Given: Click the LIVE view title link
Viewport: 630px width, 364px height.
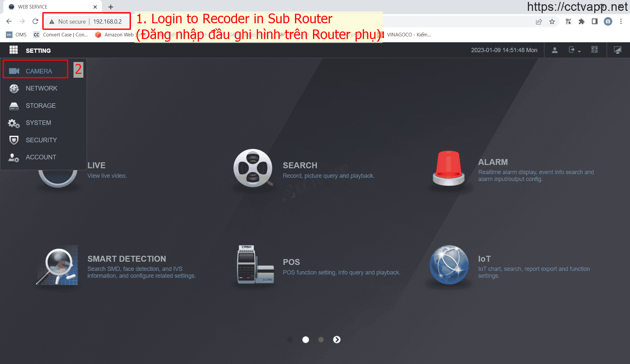Looking at the screenshot, I should pos(96,165).
